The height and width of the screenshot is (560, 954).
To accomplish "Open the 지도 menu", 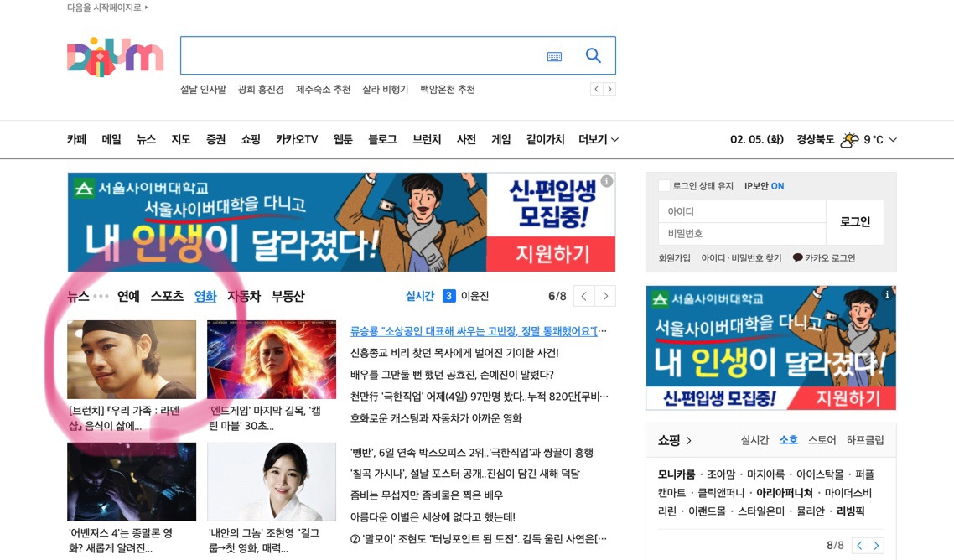I will [181, 139].
